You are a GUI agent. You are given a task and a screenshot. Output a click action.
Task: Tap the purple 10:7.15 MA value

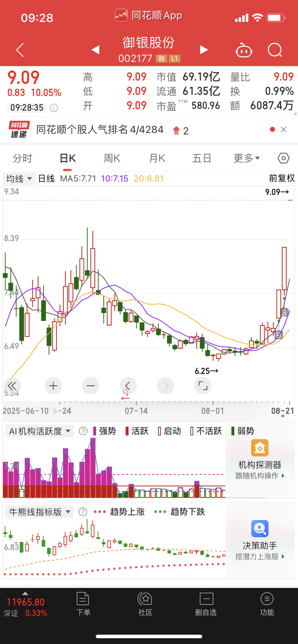pos(114,179)
